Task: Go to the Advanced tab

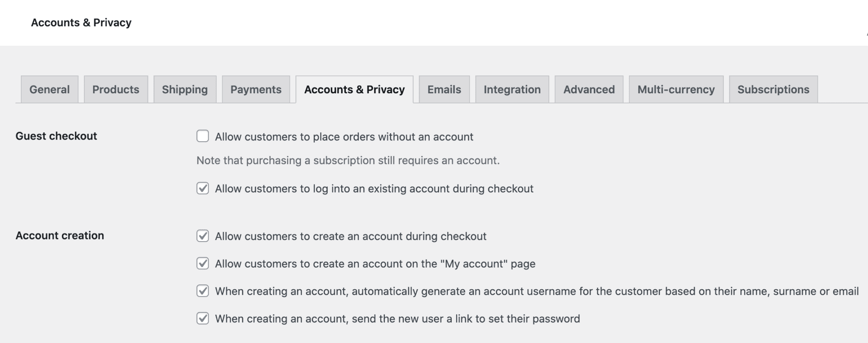Action: [x=589, y=89]
